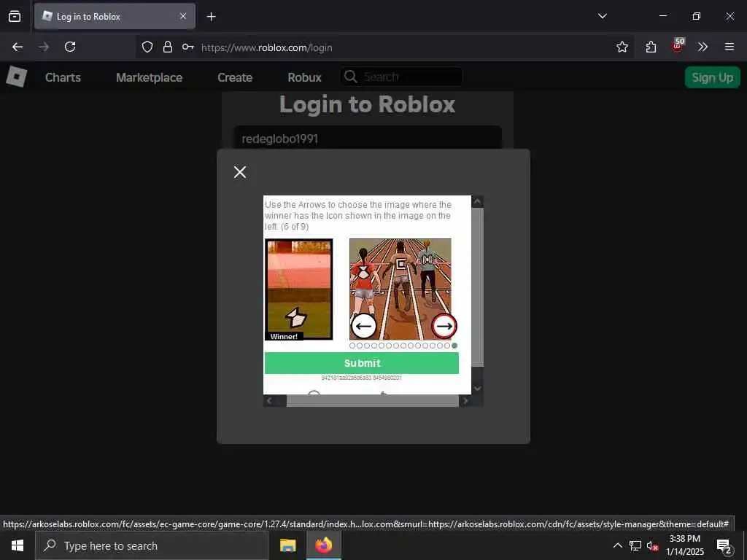
Task: Close the Log in to Roblox tab
Action: pos(183,16)
